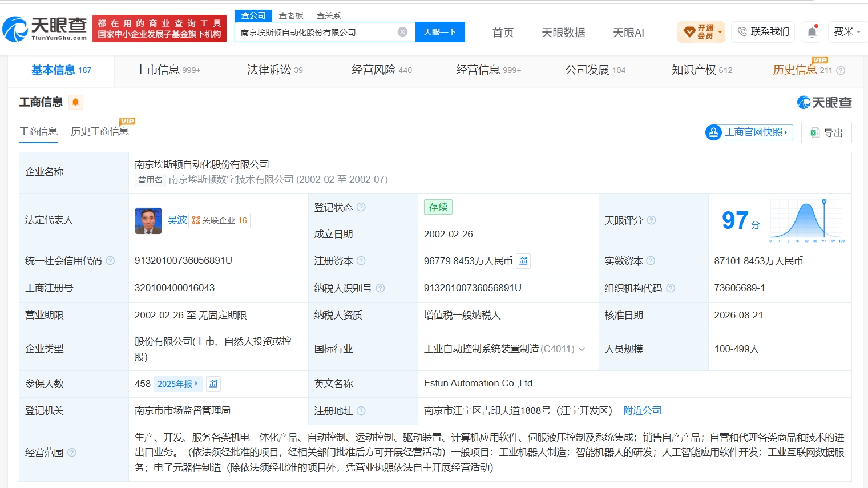
Task: Click the approval date 2026-08-21
Action: point(738,316)
